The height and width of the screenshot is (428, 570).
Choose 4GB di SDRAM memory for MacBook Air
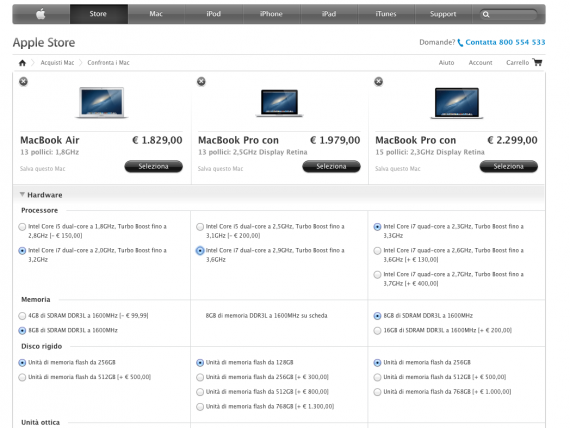click(x=22, y=316)
